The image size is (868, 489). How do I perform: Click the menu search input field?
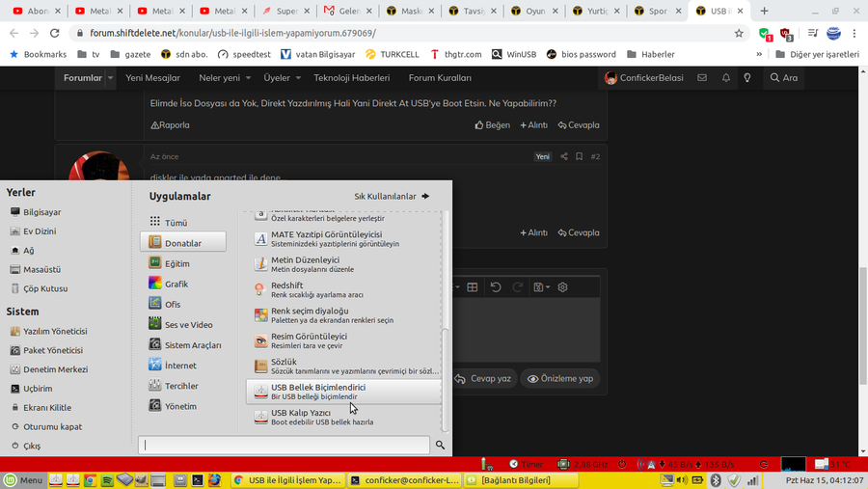(x=284, y=445)
